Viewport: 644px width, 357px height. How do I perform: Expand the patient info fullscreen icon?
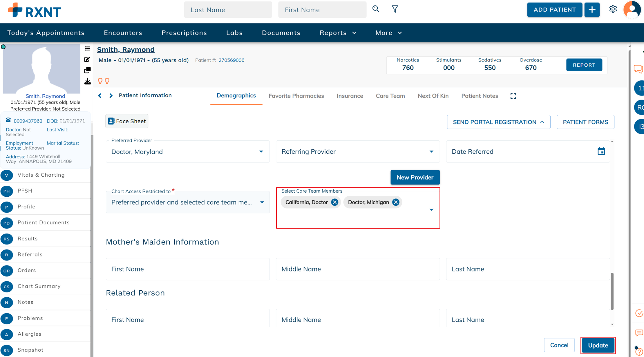[513, 96]
